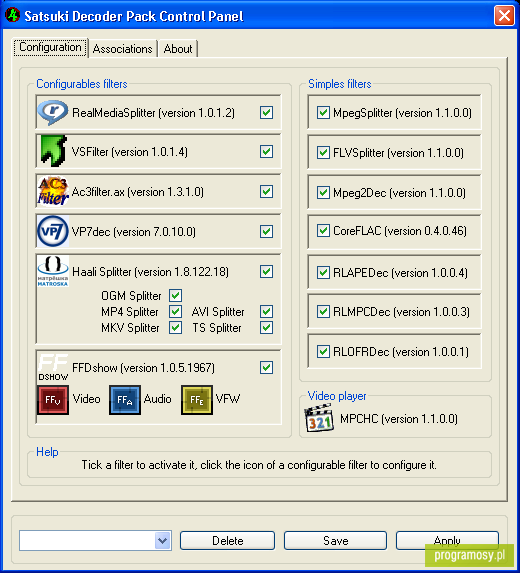Screen dimensions: 520x573
Task: Toggle the MP4 Splitter checkbox
Action: [175, 311]
